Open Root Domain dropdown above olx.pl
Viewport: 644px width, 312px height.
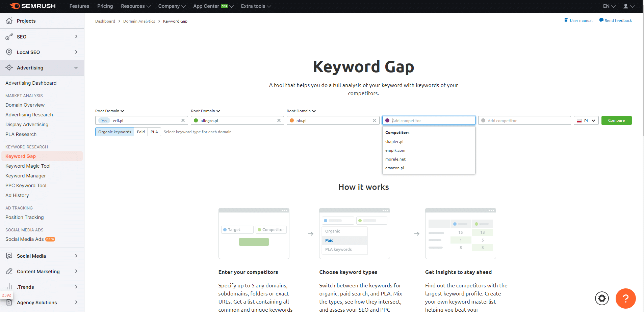(301, 111)
